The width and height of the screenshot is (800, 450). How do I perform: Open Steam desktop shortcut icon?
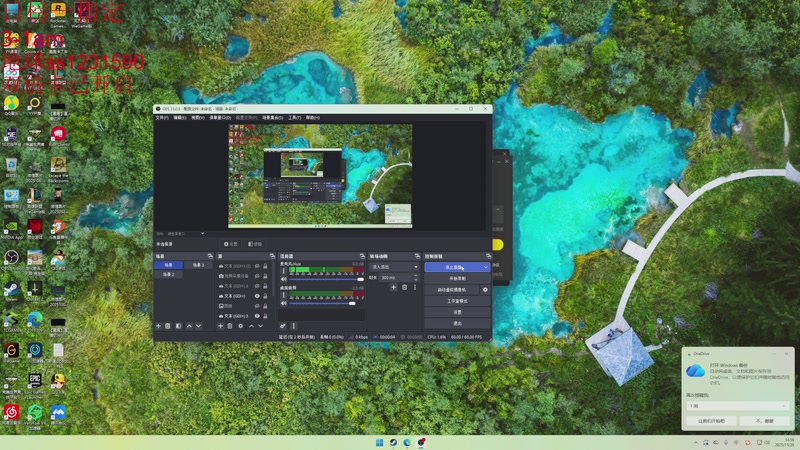(11, 291)
